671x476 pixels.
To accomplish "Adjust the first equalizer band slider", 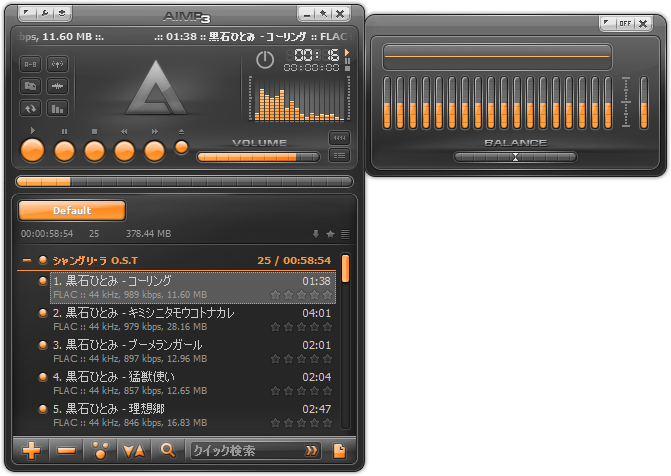I will (387, 103).
